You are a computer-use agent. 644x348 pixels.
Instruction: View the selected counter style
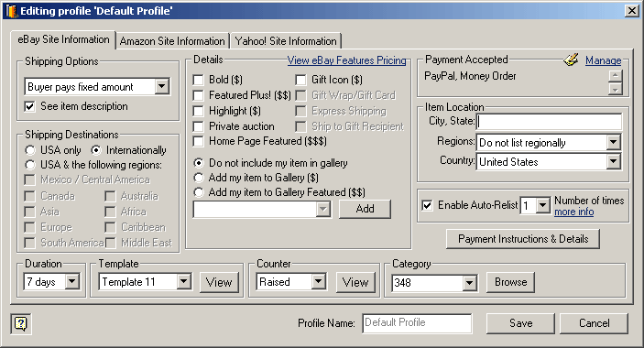coord(355,282)
